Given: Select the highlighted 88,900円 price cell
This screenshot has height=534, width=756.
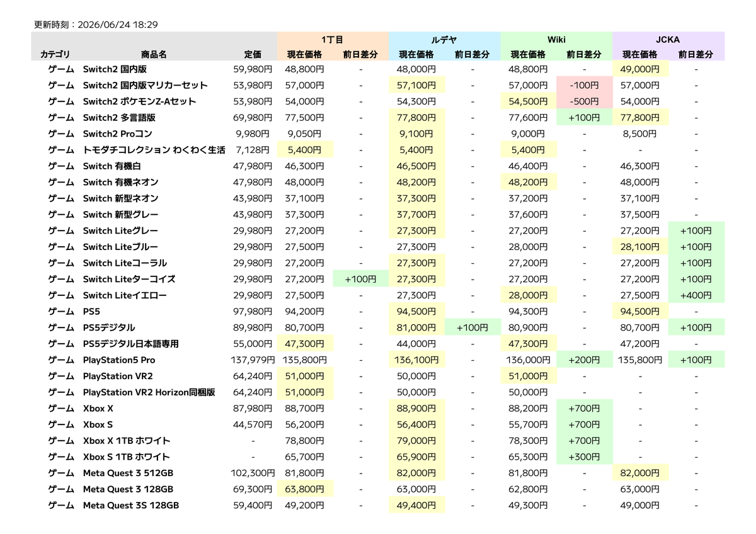Looking at the screenshot, I should (416, 409).
